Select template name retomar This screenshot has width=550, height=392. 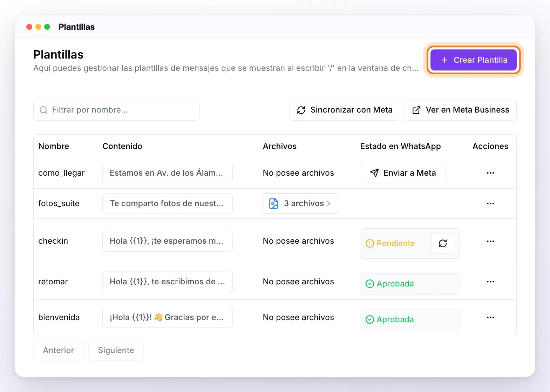[x=53, y=282]
